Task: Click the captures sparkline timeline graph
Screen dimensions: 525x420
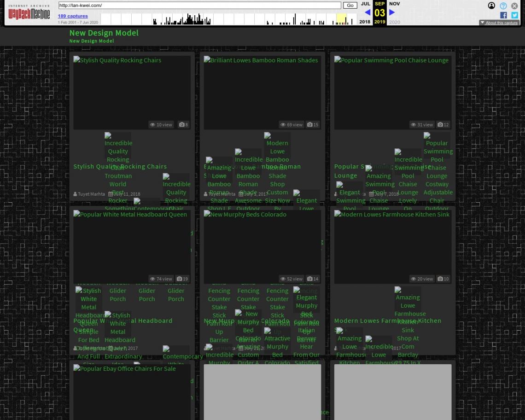Action: tap(228, 19)
